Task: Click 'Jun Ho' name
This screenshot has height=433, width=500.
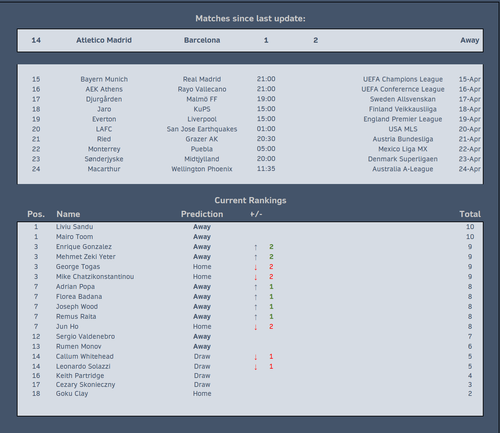Action: (x=67, y=327)
